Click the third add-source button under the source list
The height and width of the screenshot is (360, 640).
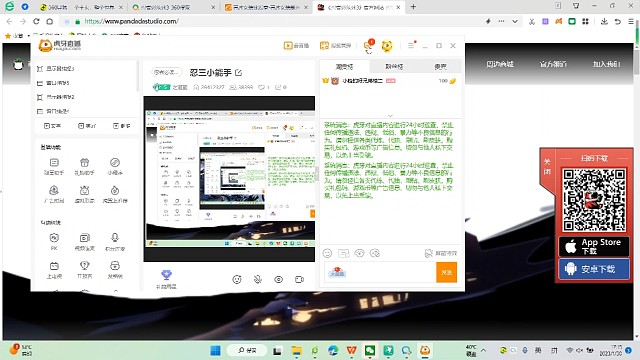point(122,126)
